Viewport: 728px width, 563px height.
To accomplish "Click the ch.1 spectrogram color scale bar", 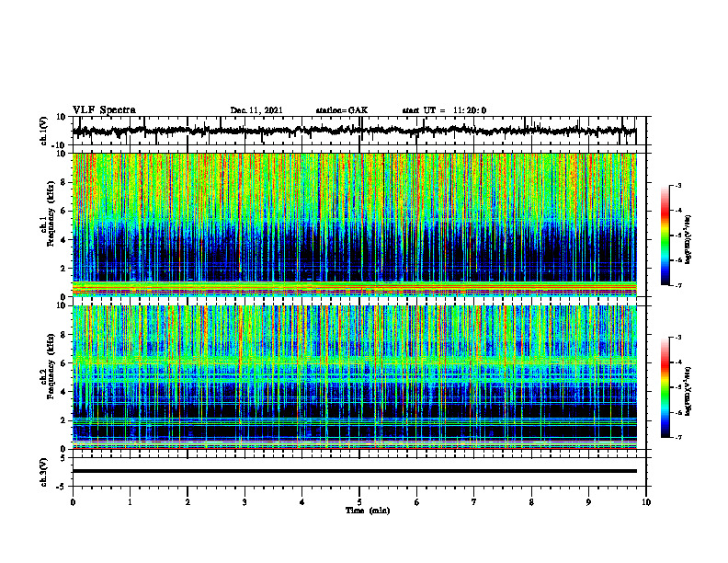I will pyautogui.click(x=665, y=236).
